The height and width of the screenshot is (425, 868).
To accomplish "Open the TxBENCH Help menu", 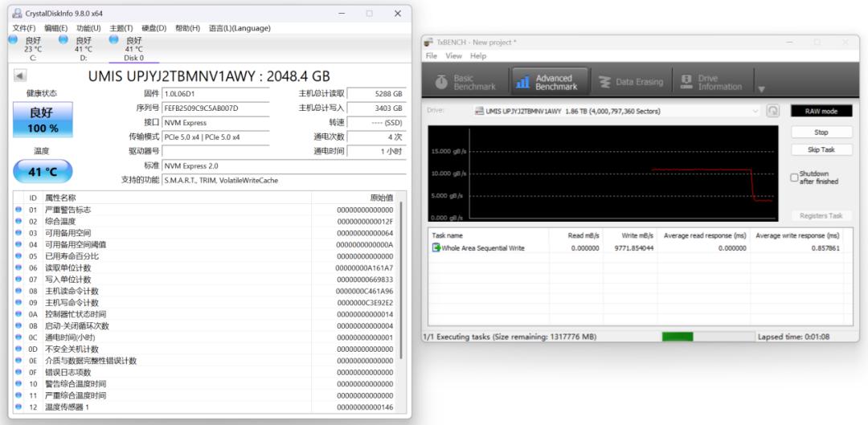I will click(x=477, y=56).
